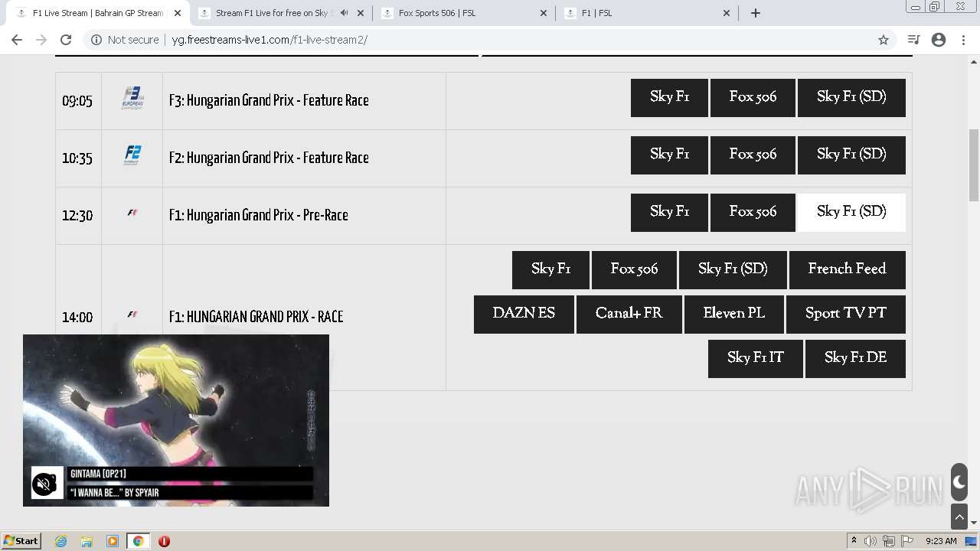Click the Chrome taskbar icon
Viewport: 980px width, 551px height.
[x=138, y=541]
